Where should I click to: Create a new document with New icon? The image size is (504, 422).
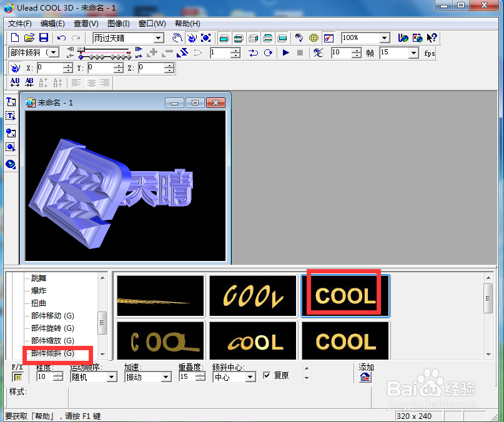[x=15, y=38]
